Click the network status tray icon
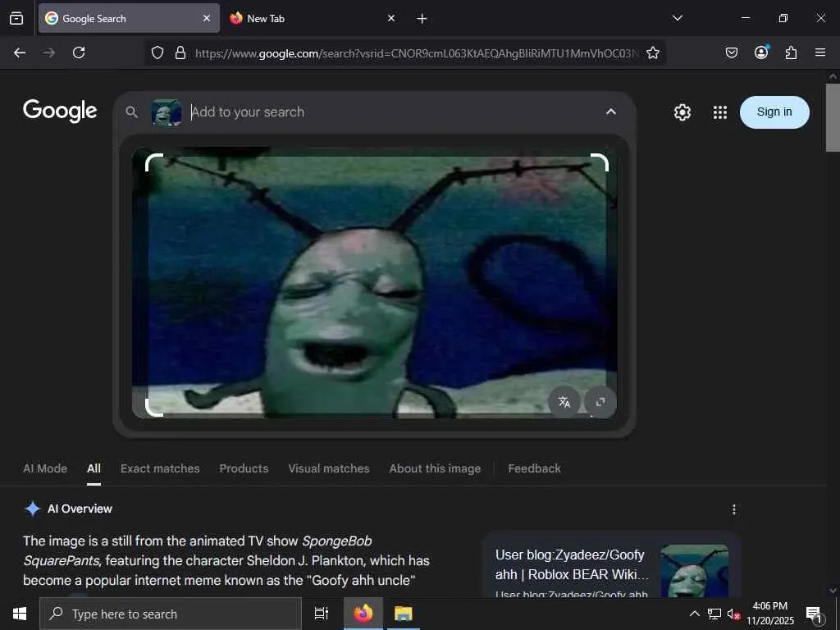This screenshot has height=630, width=840. click(x=714, y=614)
